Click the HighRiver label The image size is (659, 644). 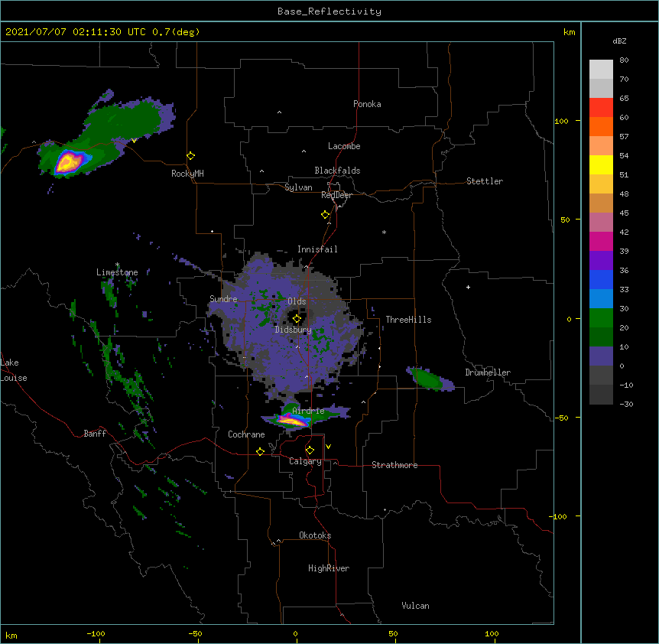click(x=329, y=568)
